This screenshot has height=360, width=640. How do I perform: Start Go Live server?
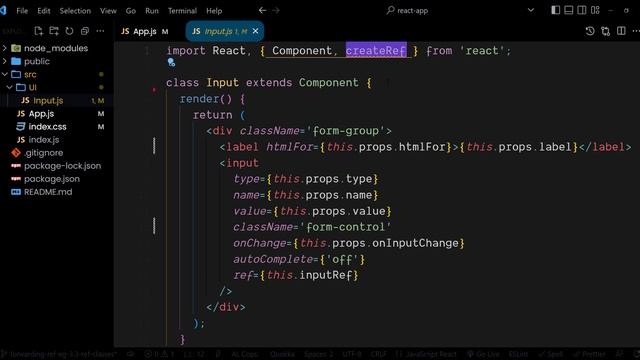tap(483, 354)
